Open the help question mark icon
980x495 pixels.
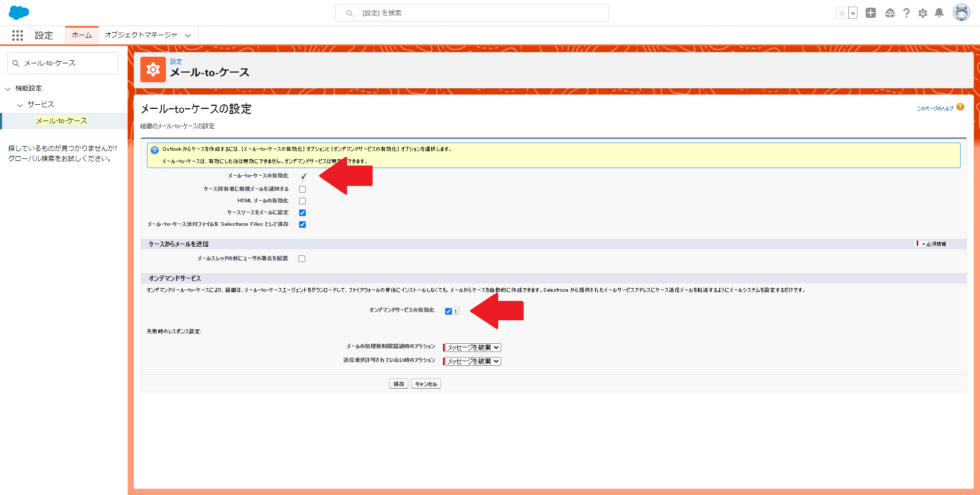(906, 13)
